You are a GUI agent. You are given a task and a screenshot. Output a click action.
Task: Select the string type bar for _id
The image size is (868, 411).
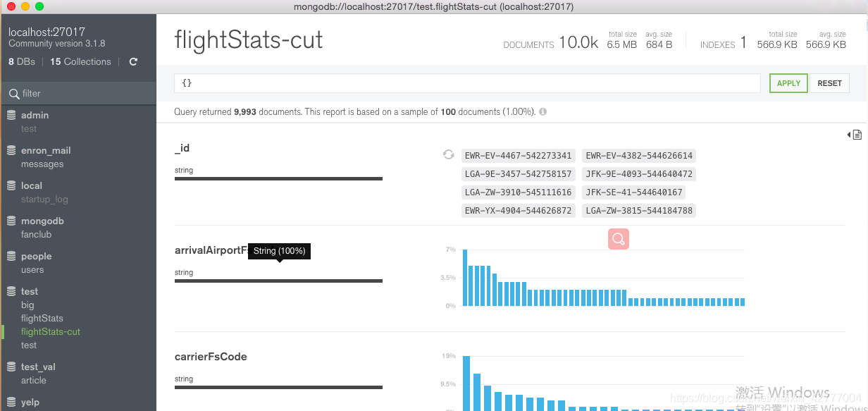[278, 178]
